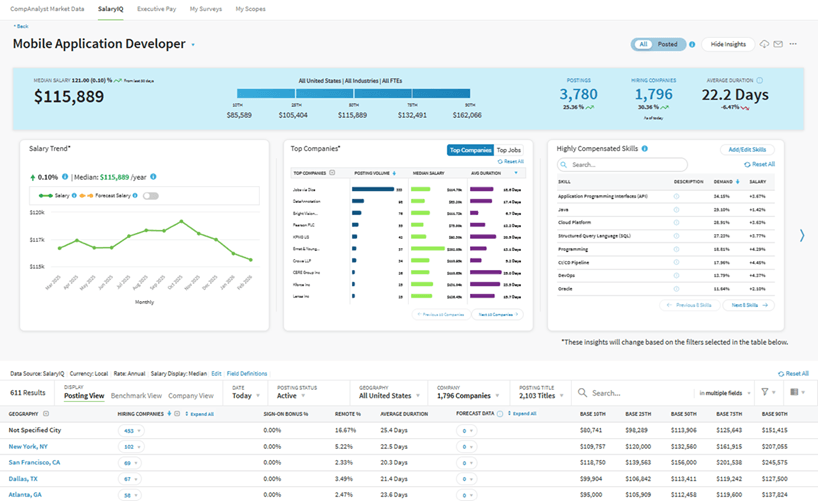Open Geography All United States dropdown

click(389, 396)
